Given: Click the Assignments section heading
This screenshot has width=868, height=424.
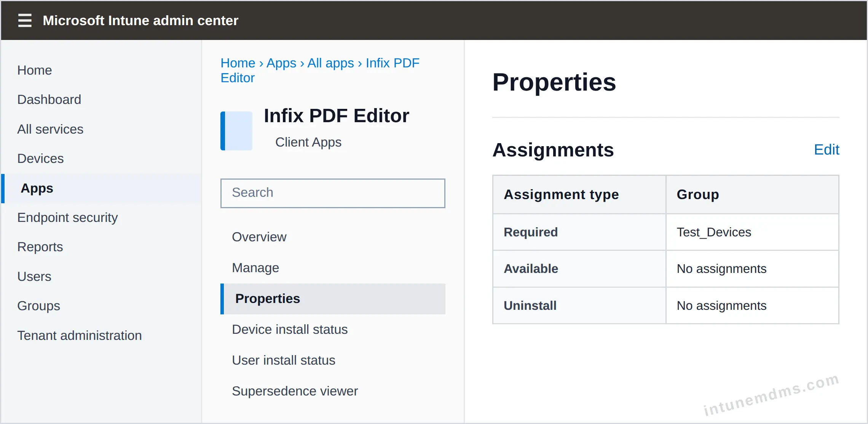Looking at the screenshot, I should (553, 150).
